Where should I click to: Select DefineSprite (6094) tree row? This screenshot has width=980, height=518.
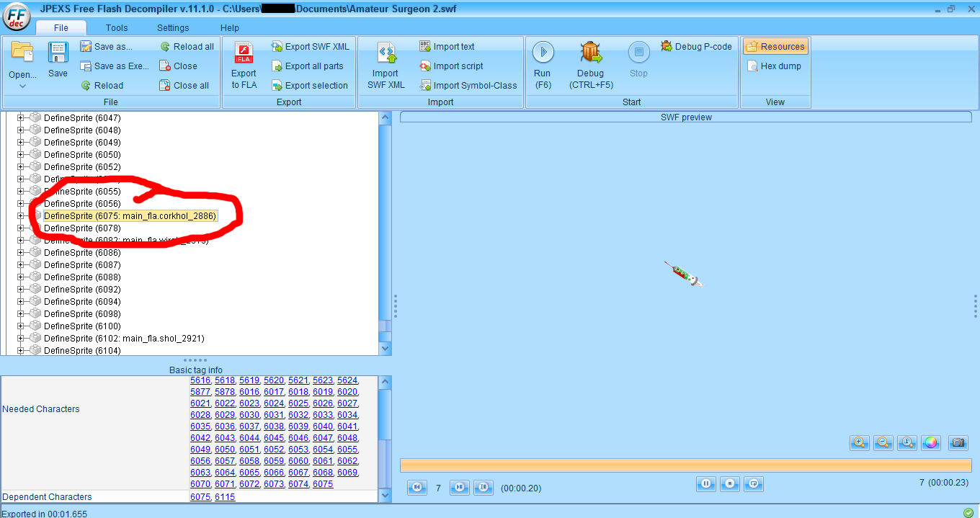tap(82, 301)
